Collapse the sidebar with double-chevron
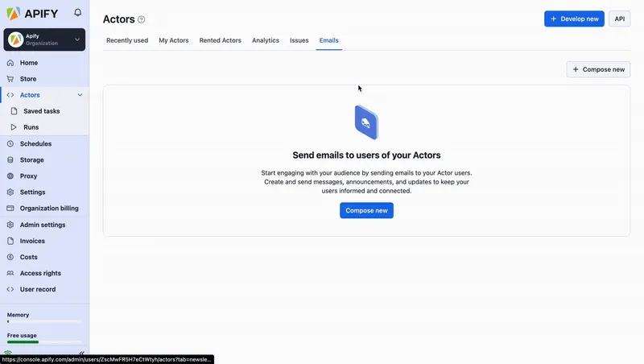 (82, 353)
